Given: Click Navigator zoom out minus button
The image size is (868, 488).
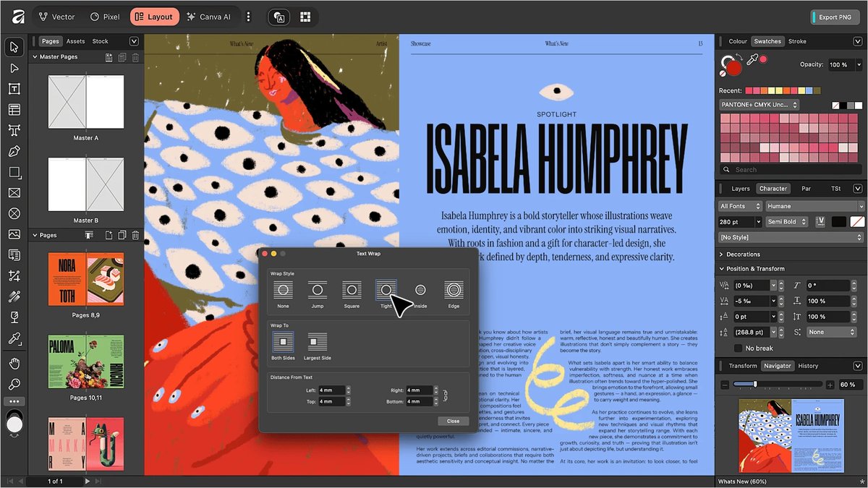Looking at the screenshot, I should [x=725, y=385].
